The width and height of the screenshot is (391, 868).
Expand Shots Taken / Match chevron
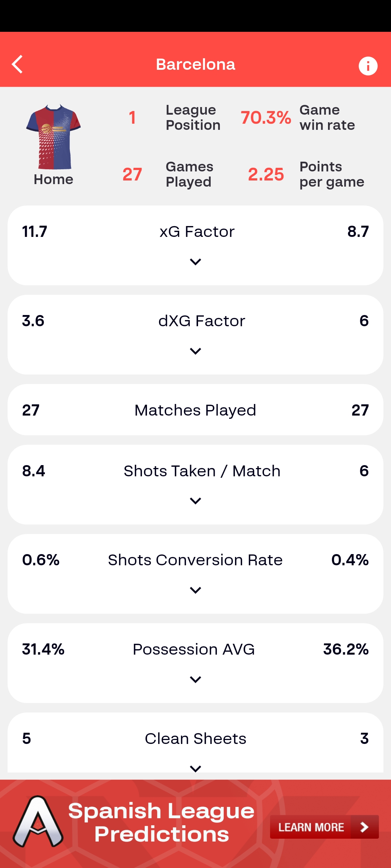click(x=195, y=501)
